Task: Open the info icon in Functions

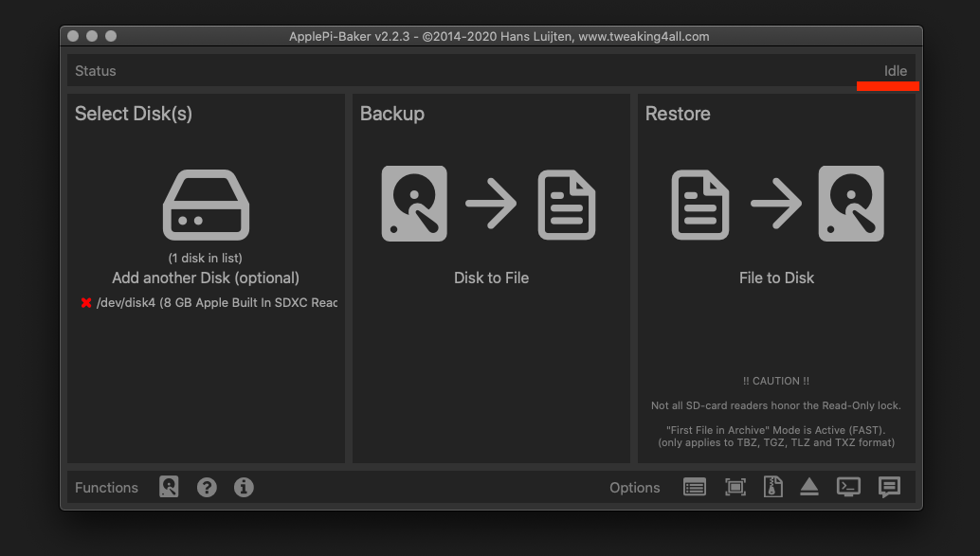Action: click(244, 487)
